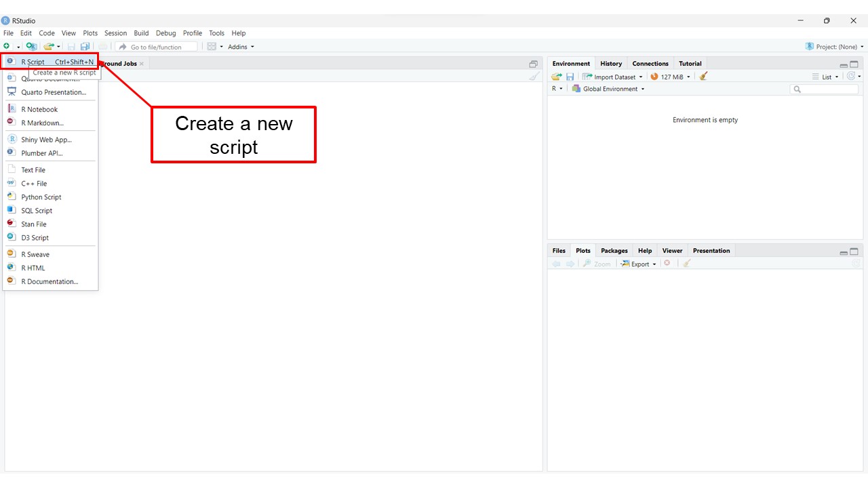Close the Background Jobs tab

click(x=142, y=64)
